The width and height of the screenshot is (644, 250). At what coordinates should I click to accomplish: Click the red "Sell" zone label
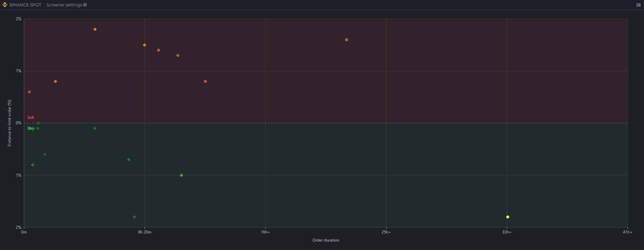click(x=30, y=118)
